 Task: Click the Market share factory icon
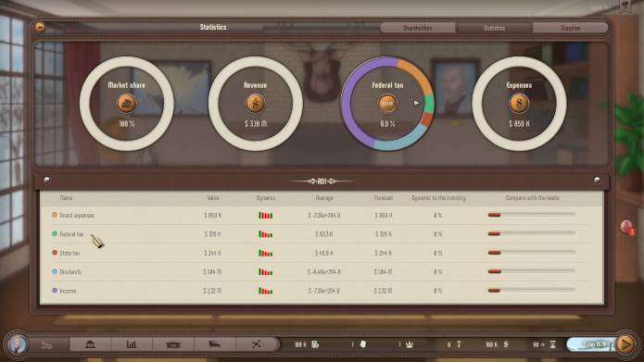[x=127, y=104]
